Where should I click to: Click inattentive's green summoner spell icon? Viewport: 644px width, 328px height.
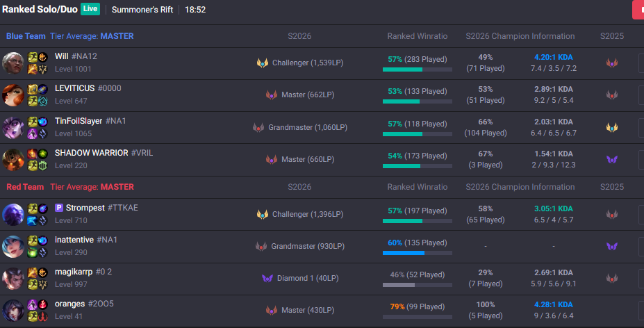click(33, 252)
